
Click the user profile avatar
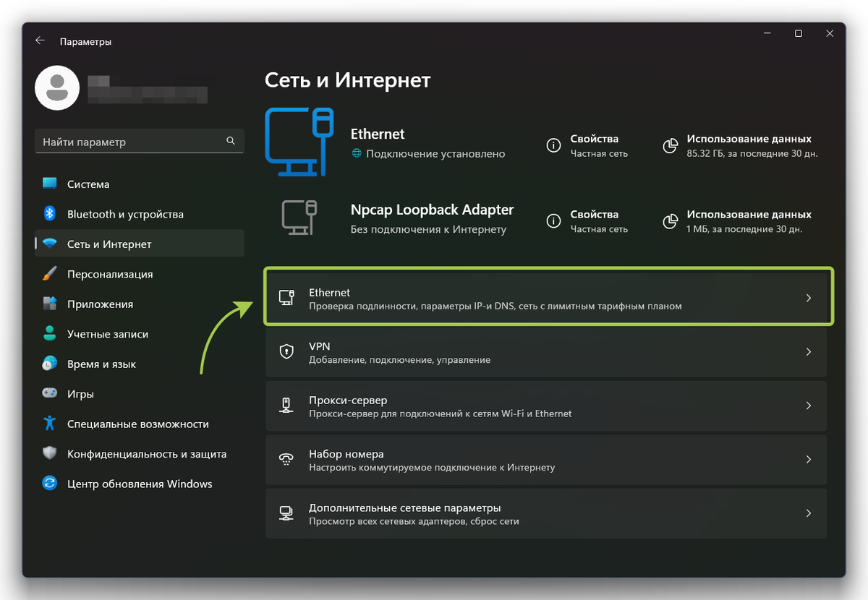tap(57, 87)
